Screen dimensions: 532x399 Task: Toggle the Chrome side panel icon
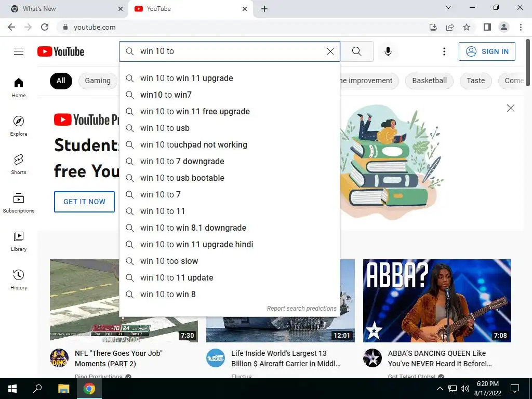point(487,27)
